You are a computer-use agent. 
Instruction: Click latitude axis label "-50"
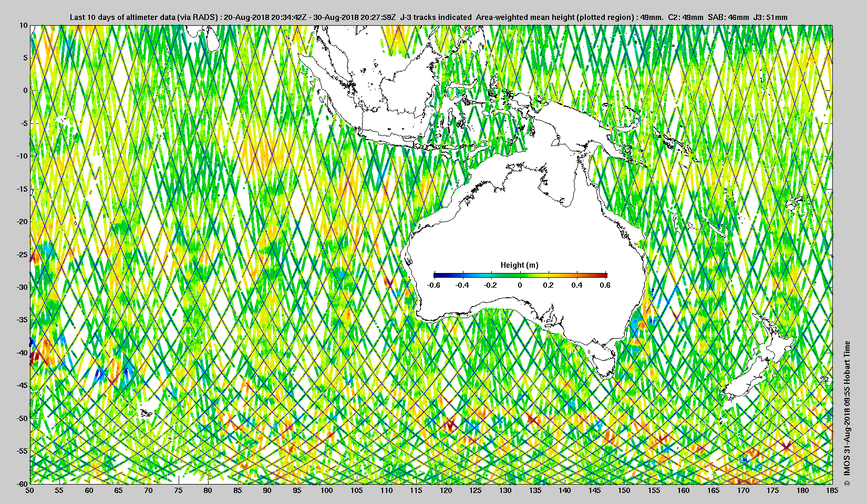click(x=22, y=418)
